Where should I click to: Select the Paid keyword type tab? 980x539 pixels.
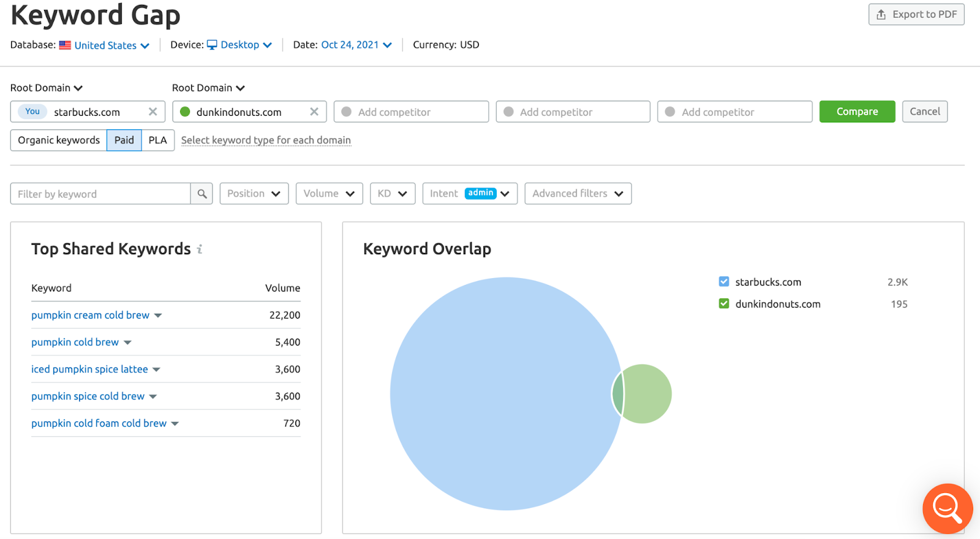pos(124,140)
